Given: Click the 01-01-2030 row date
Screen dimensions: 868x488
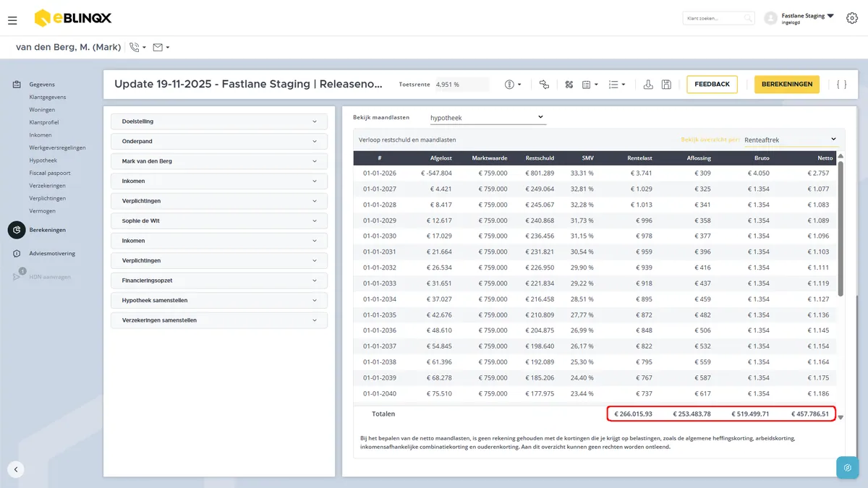Looking at the screenshot, I should point(378,236).
